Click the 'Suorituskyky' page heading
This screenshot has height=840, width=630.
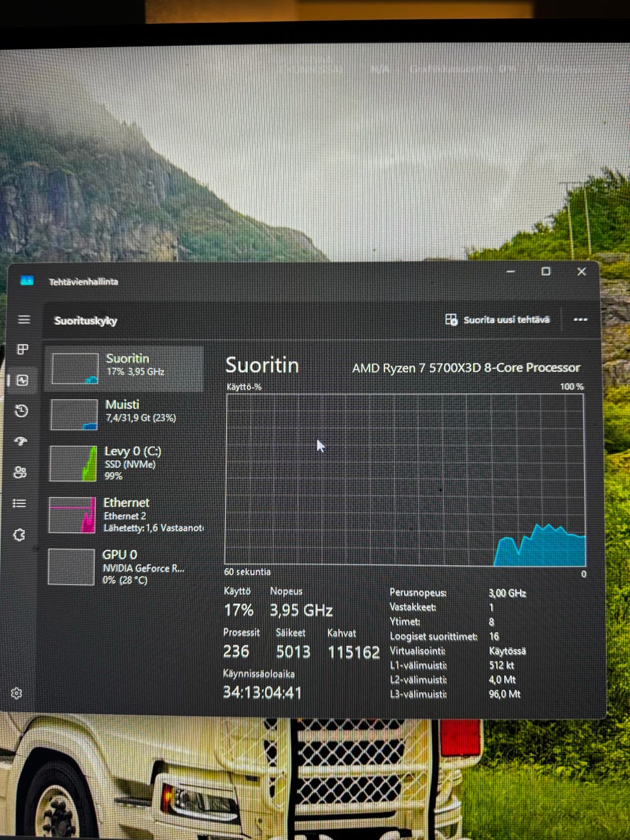click(86, 321)
